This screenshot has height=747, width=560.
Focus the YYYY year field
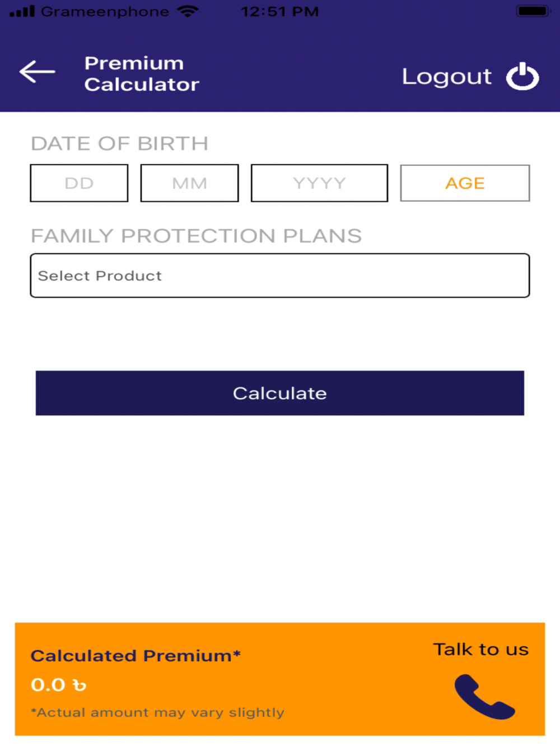319,183
